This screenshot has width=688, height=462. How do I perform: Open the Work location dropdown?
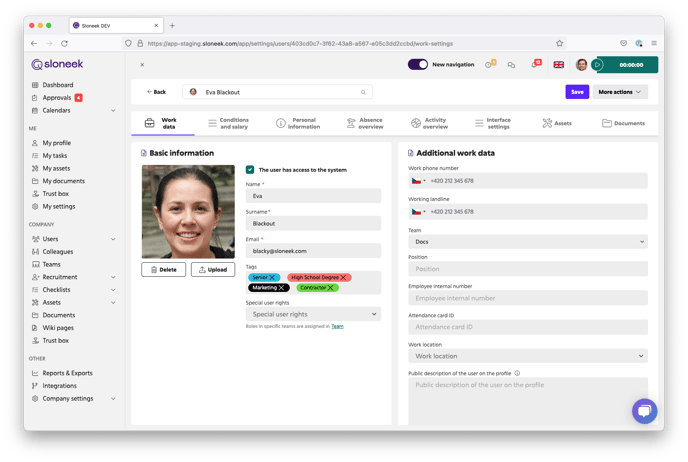pos(528,356)
